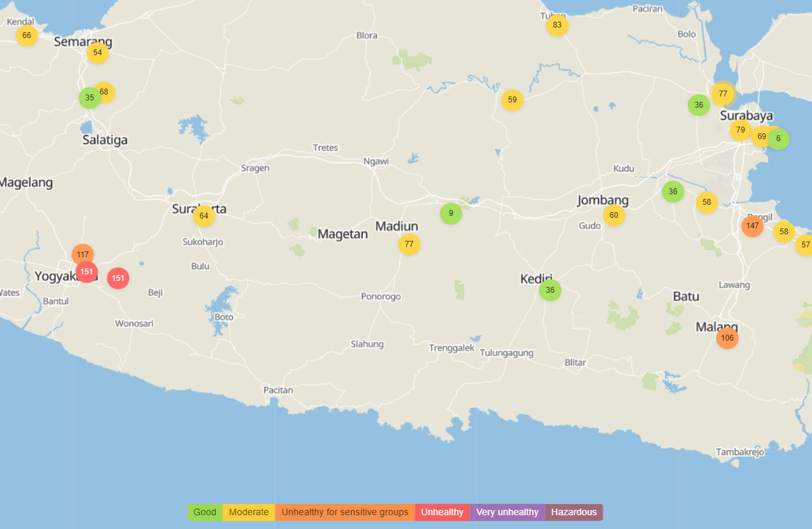This screenshot has height=529, width=812.
Task: Click the Unhealthy for sensitive groups legend
Action: tap(344, 512)
